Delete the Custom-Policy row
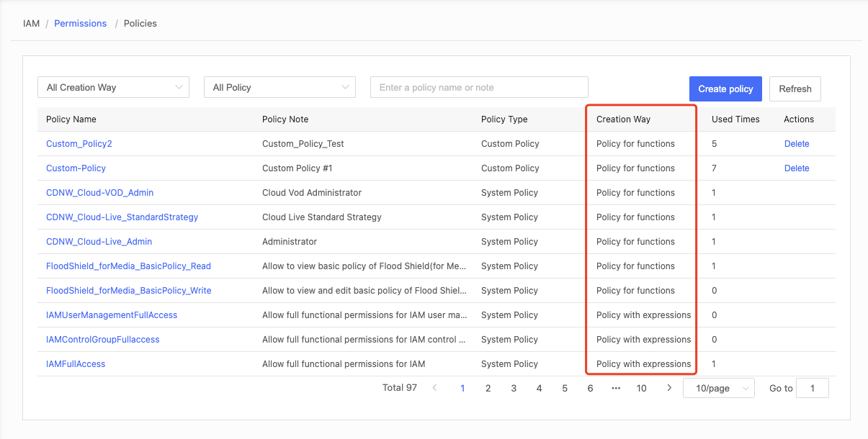 click(x=796, y=168)
